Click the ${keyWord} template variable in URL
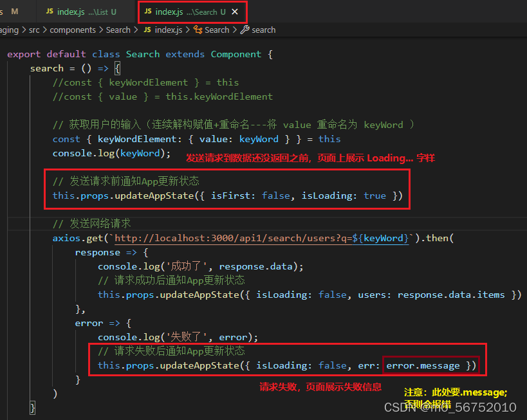Image resolution: width=527 pixels, height=420 pixels. click(380, 238)
